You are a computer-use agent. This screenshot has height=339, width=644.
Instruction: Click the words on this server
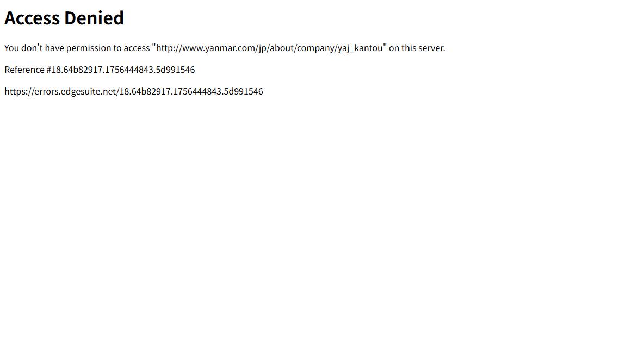pos(417,48)
